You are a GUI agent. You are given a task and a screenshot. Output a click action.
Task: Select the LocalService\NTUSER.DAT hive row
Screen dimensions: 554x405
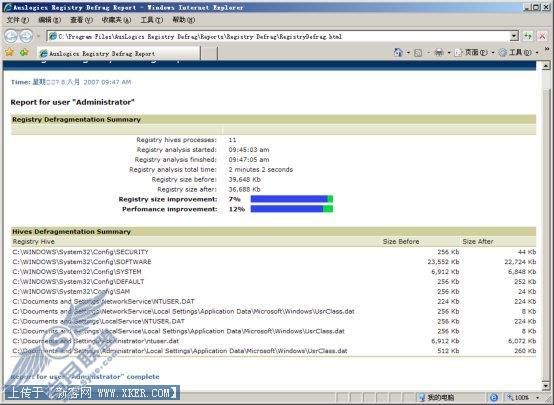click(274, 321)
